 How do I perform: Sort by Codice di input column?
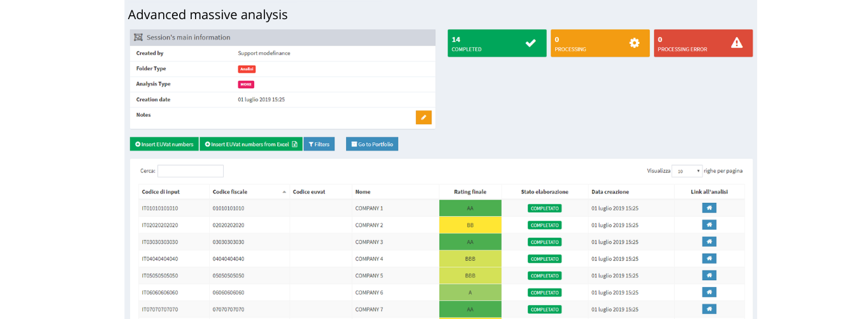(x=174, y=191)
